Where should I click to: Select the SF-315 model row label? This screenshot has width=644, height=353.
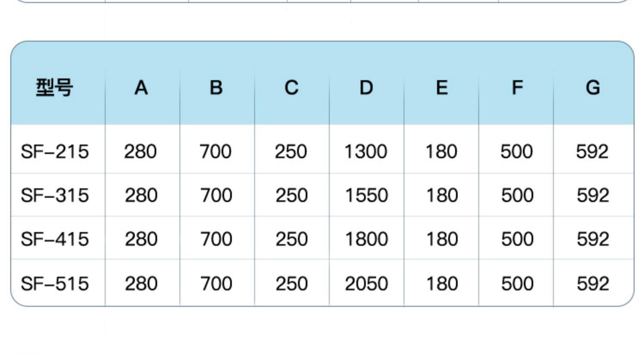[x=55, y=196]
